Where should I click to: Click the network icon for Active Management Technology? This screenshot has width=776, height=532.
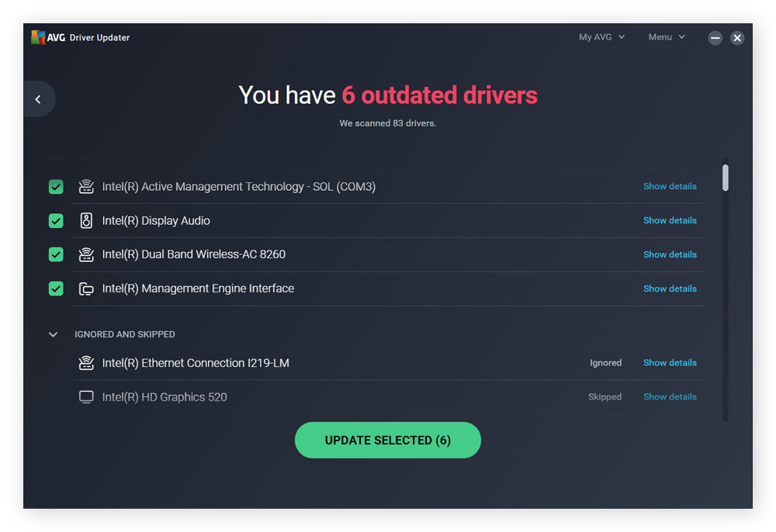pos(86,186)
